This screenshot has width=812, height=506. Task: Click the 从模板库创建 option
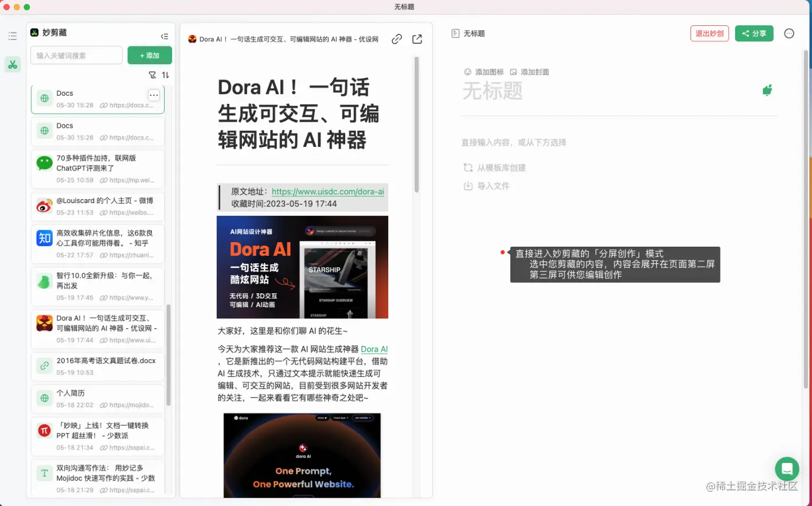point(495,168)
